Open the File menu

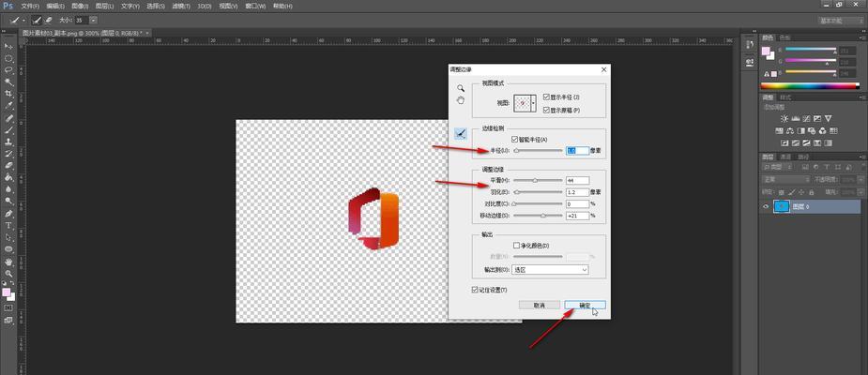[x=30, y=6]
